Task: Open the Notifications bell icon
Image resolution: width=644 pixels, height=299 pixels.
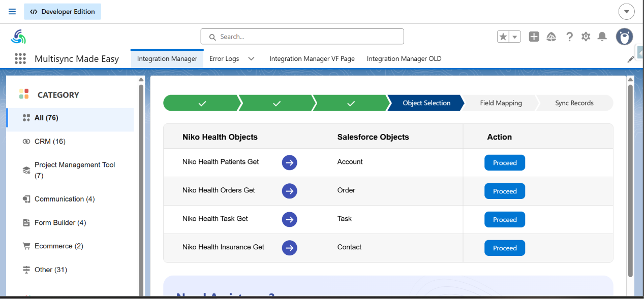Action: coord(602,37)
